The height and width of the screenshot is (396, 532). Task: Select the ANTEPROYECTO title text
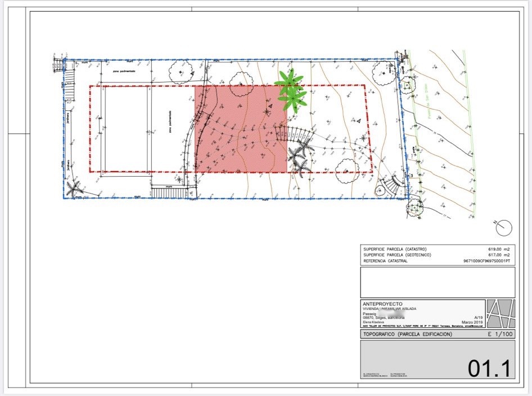(x=386, y=304)
